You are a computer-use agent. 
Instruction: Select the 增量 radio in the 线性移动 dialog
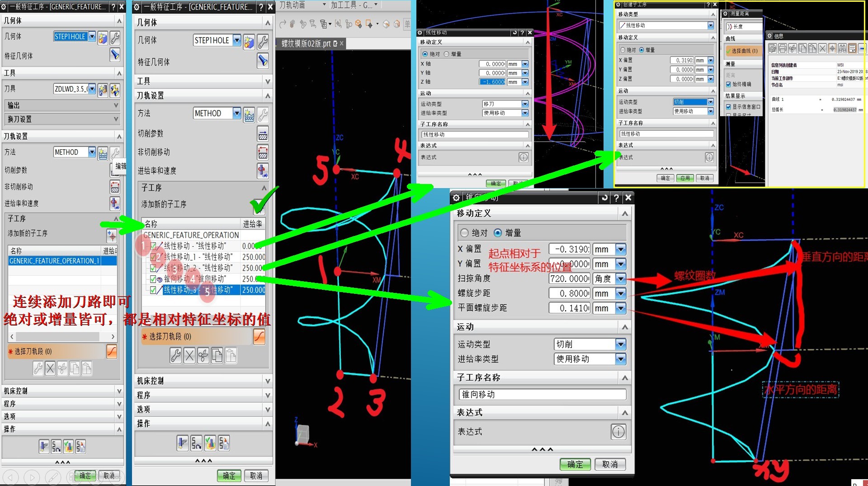click(x=446, y=54)
